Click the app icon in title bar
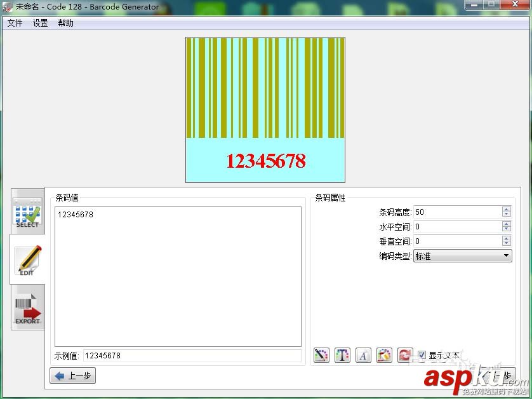This screenshot has width=532, height=399. click(x=8, y=7)
